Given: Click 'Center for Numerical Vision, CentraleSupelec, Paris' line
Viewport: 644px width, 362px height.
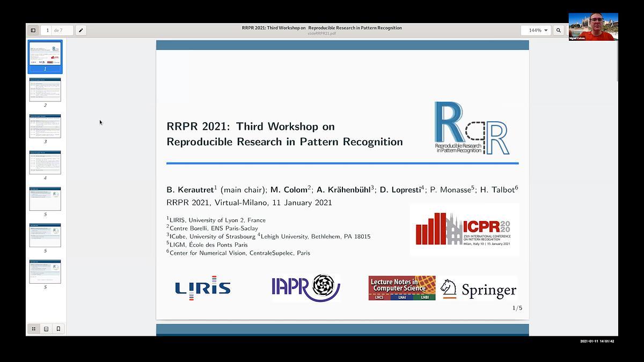Looking at the screenshot, I should [x=238, y=253].
